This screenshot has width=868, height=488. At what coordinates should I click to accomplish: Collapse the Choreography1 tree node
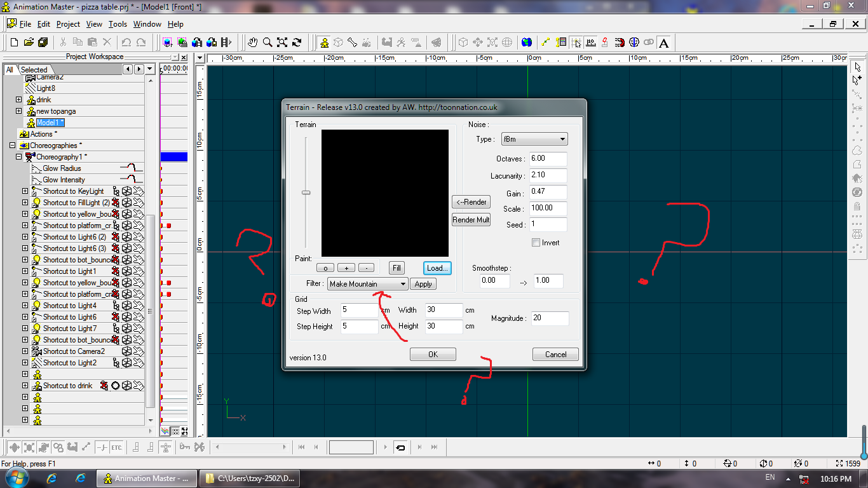(x=18, y=157)
